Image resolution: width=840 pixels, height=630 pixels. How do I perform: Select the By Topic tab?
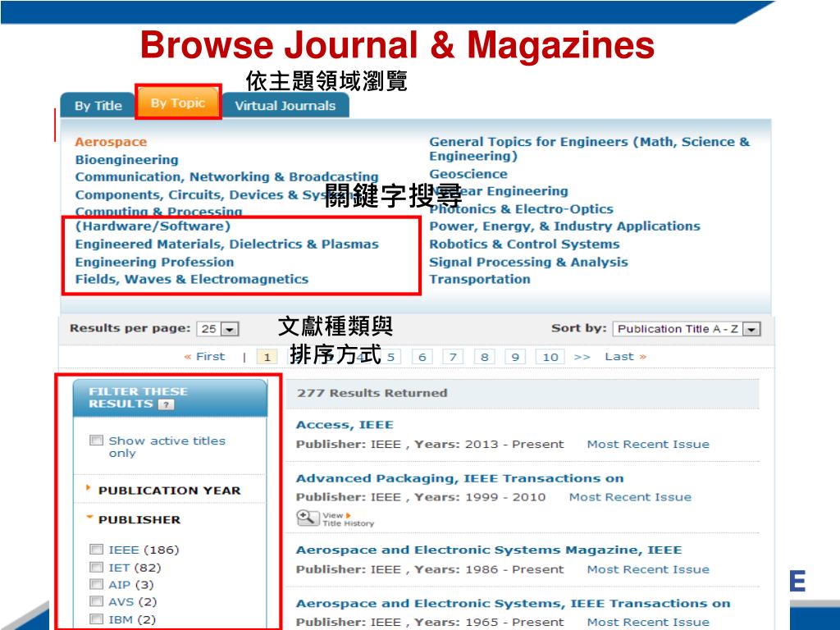click(178, 103)
